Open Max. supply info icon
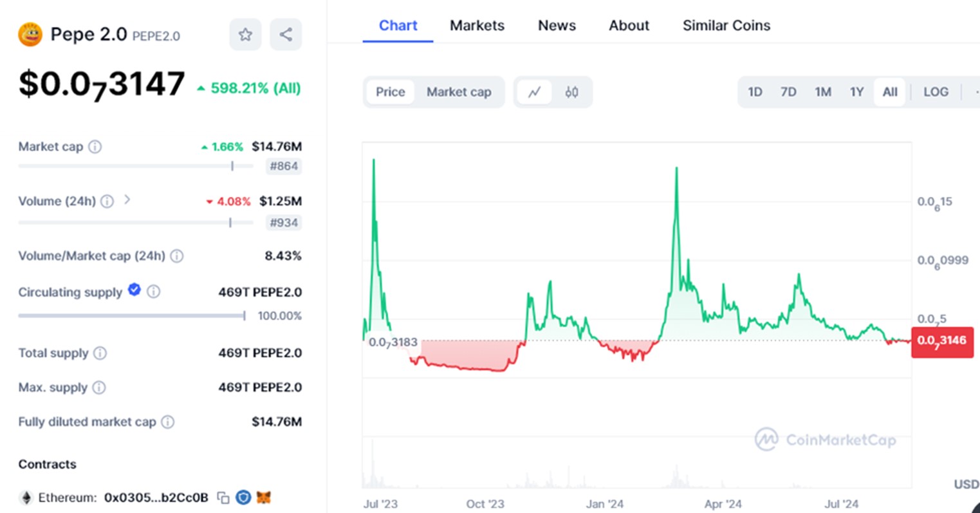 99,387
